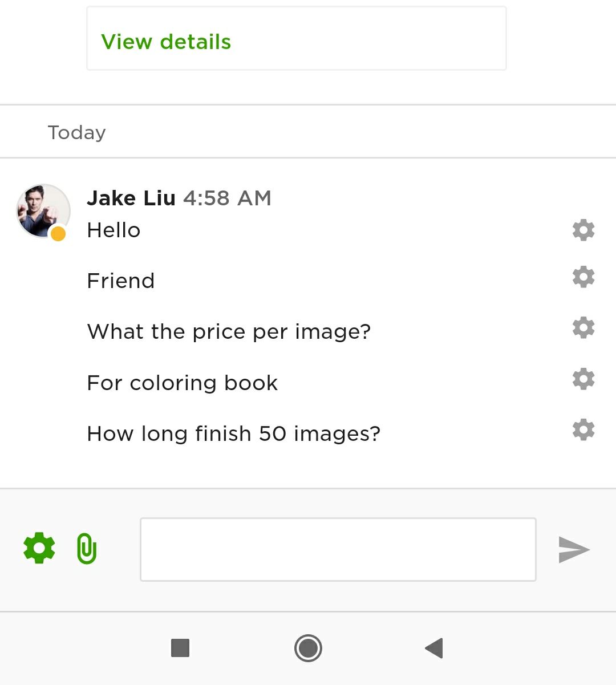Select the 'How long finish 50 images?' message

pos(234,433)
